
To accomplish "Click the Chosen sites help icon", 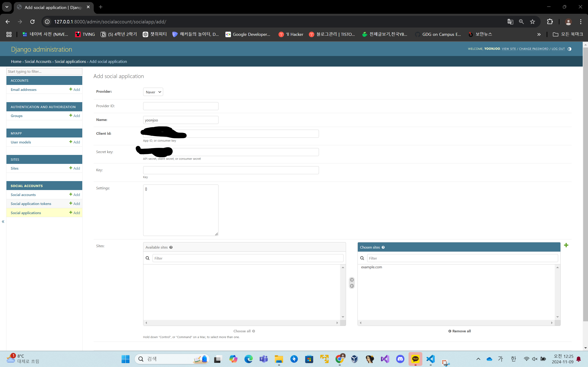I will (x=383, y=247).
